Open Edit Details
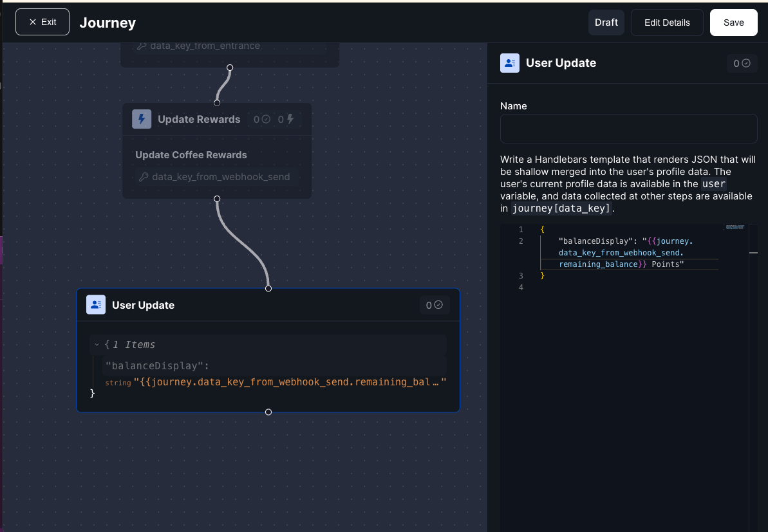 tap(667, 22)
